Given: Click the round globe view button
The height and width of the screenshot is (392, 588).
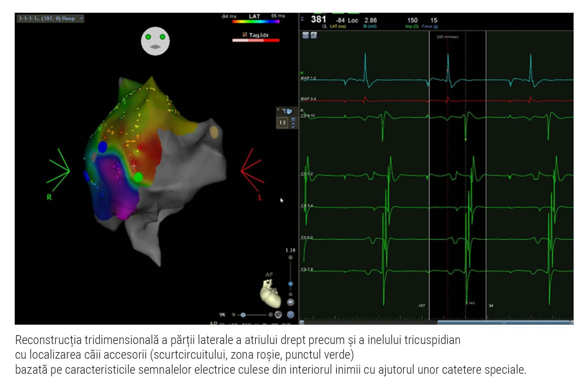Looking at the screenshot, I should (x=278, y=315).
